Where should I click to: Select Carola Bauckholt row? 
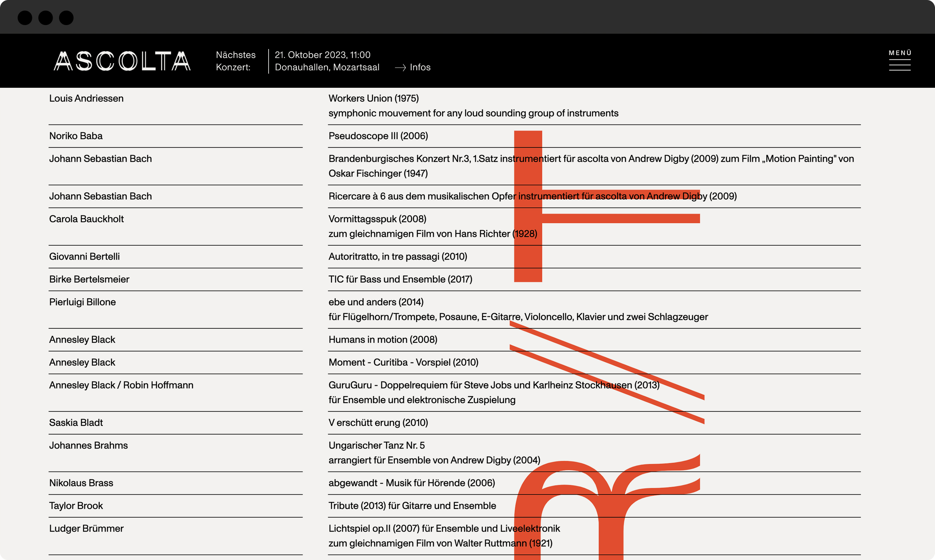[x=86, y=219]
